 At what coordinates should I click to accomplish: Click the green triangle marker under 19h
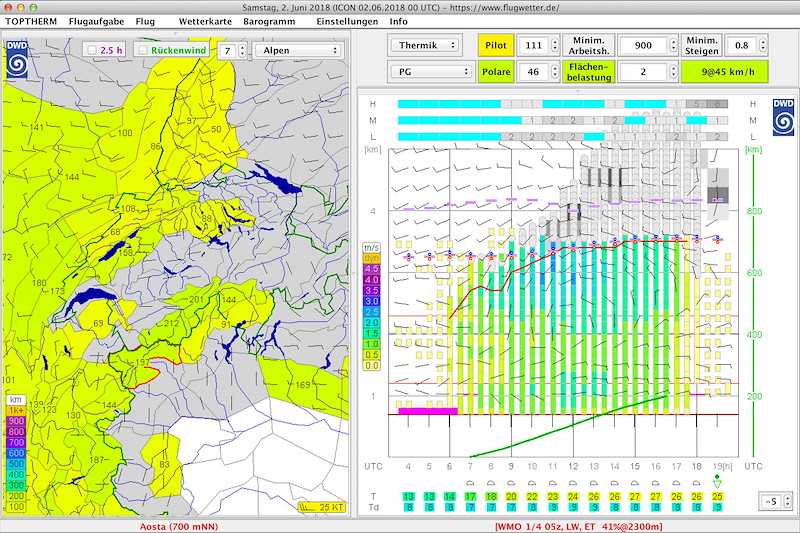(x=717, y=483)
